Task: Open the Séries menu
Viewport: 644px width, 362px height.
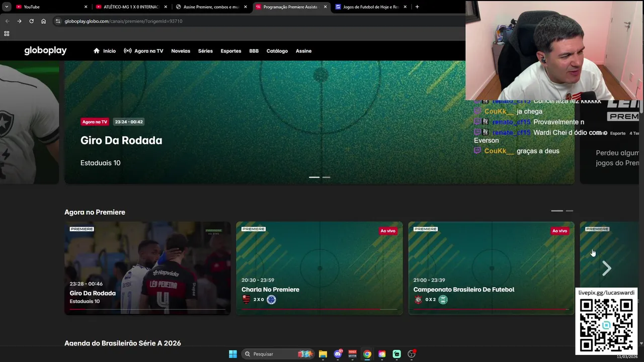Action: click(x=205, y=51)
